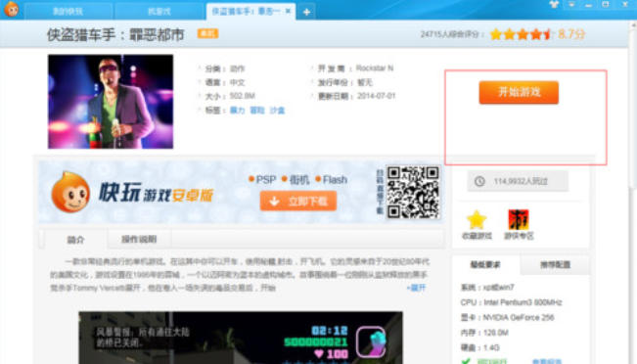This screenshot has width=637, height=364.
Task: Click the CPU Intel Pentium3 800MHz line
Action: 511,302
